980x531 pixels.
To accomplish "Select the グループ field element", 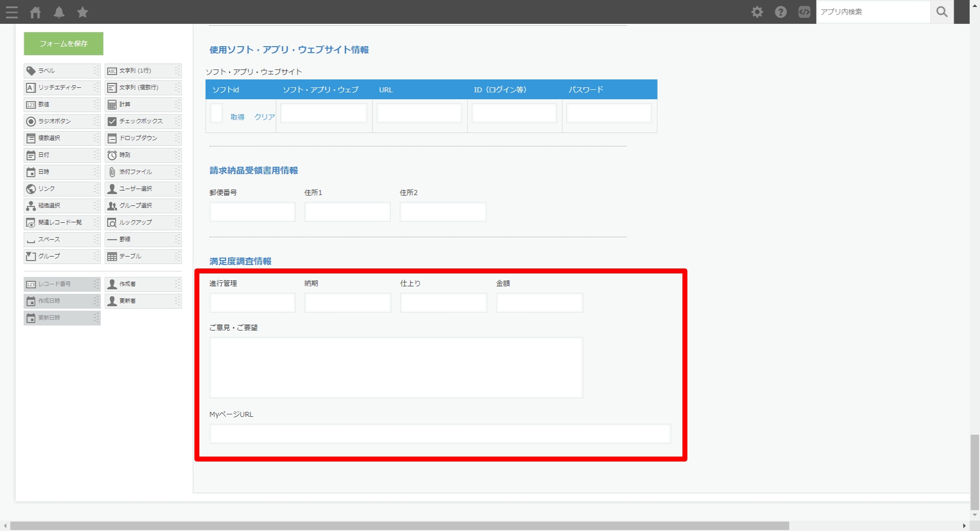I will click(61, 256).
